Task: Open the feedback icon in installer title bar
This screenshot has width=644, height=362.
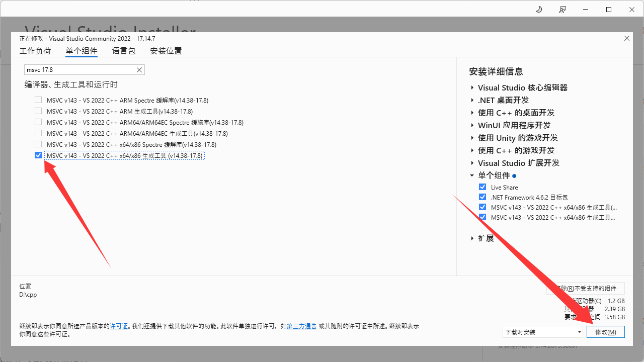Action: click(562, 10)
